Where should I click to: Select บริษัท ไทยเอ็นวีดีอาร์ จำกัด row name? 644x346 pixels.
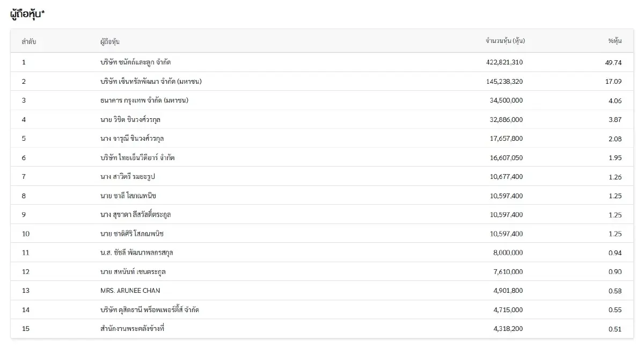(x=137, y=158)
